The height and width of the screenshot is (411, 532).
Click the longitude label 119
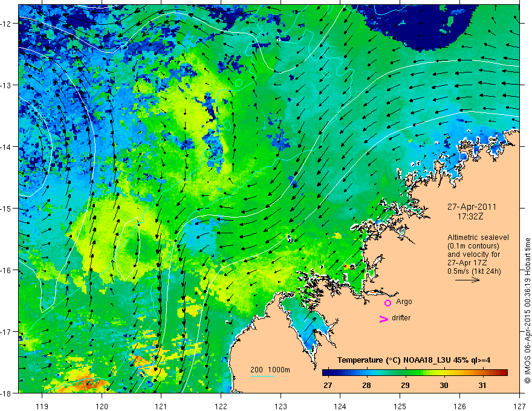coord(42,406)
